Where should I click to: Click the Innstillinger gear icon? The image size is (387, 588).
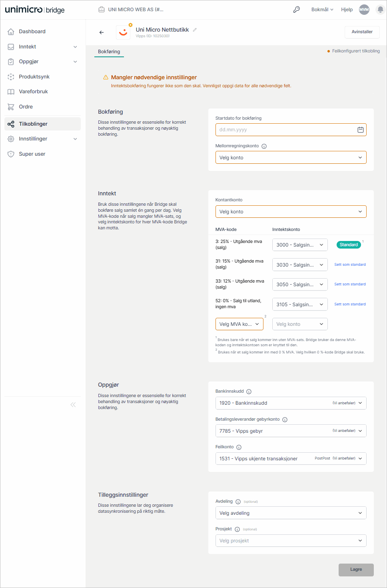(11, 139)
